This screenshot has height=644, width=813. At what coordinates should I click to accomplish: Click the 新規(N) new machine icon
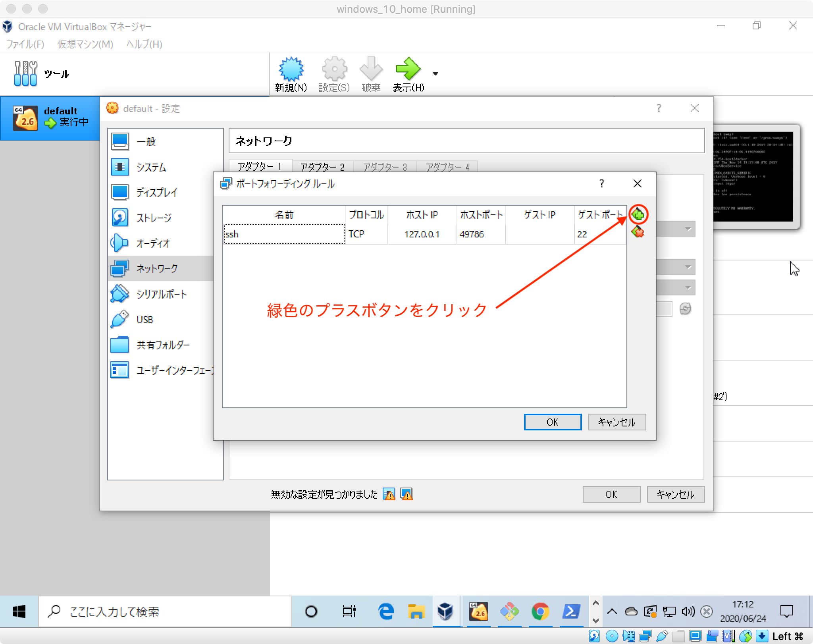pyautogui.click(x=291, y=70)
